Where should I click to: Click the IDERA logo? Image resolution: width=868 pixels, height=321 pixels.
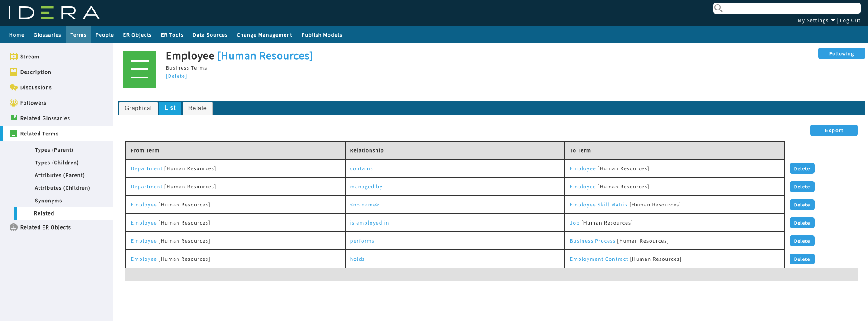pyautogui.click(x=54, y=13)
